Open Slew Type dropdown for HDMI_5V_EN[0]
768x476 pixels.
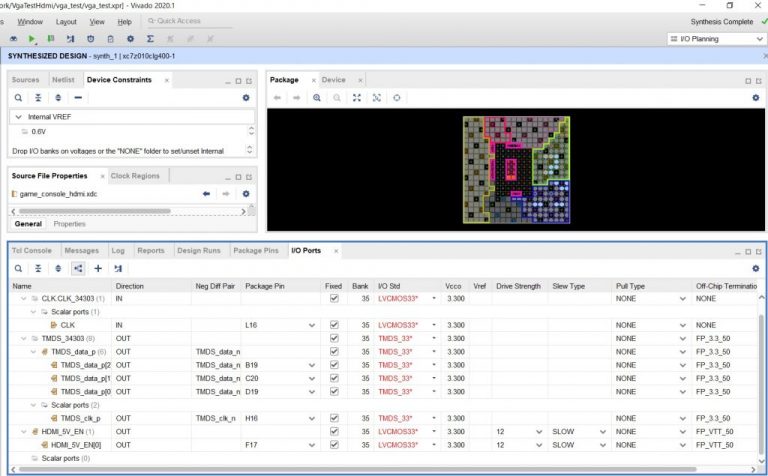coord(603,444)
